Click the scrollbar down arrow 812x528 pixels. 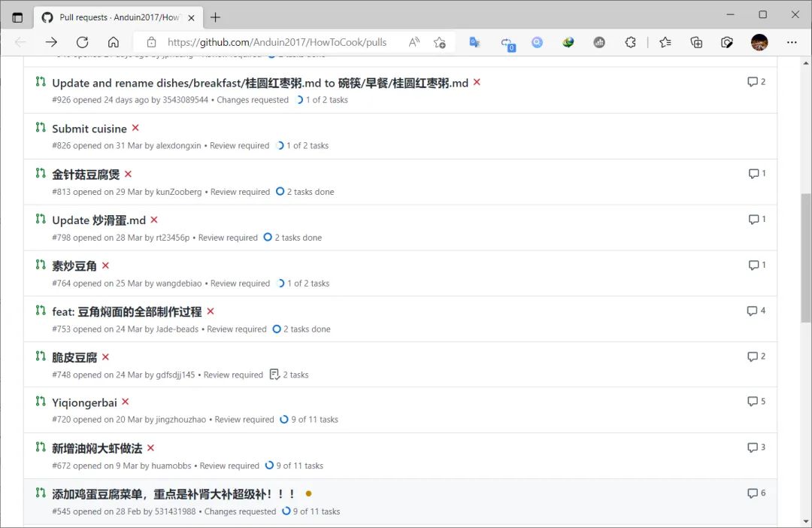806,521
